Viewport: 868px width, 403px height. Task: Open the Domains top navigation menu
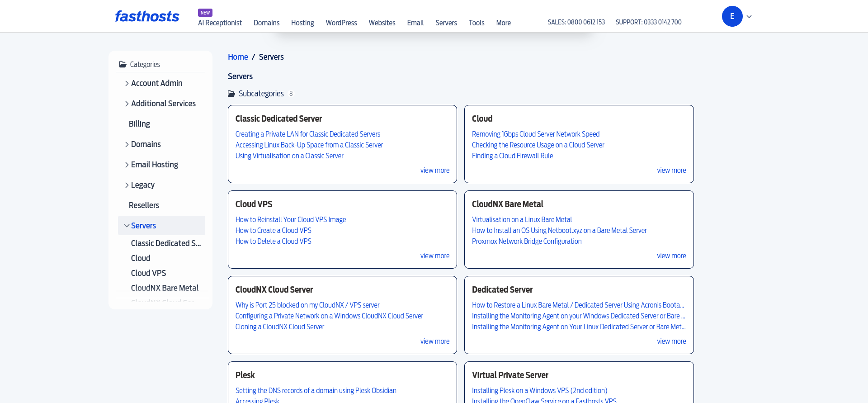[x=266, y=23]
